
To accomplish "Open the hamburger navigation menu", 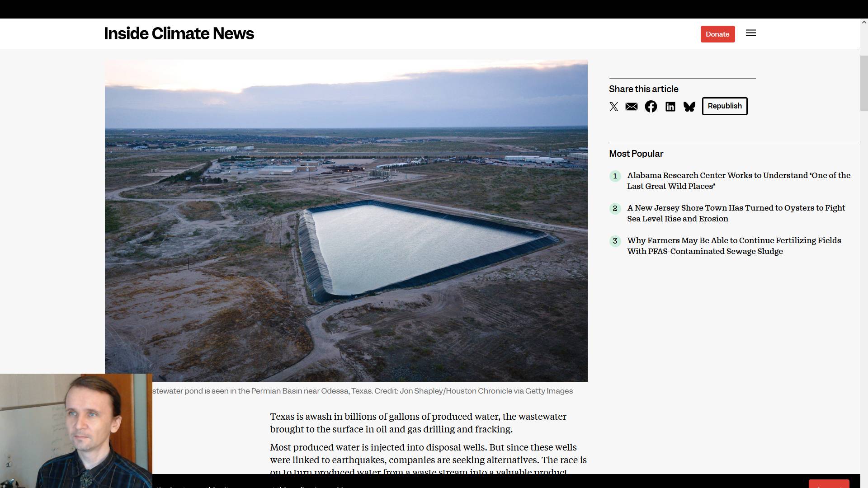I will point(751,33).
